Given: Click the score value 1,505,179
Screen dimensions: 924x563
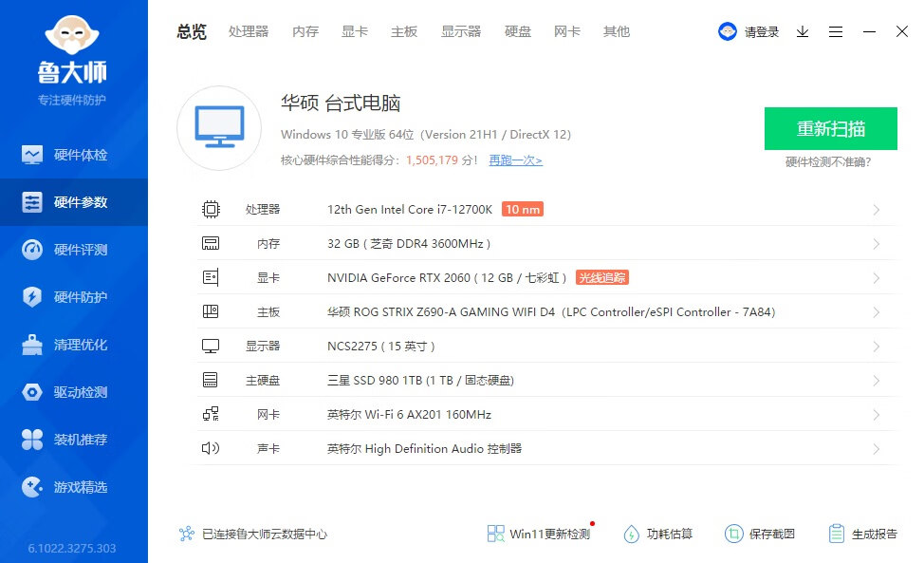Looking at the screenshot, I should pos(432,160).
